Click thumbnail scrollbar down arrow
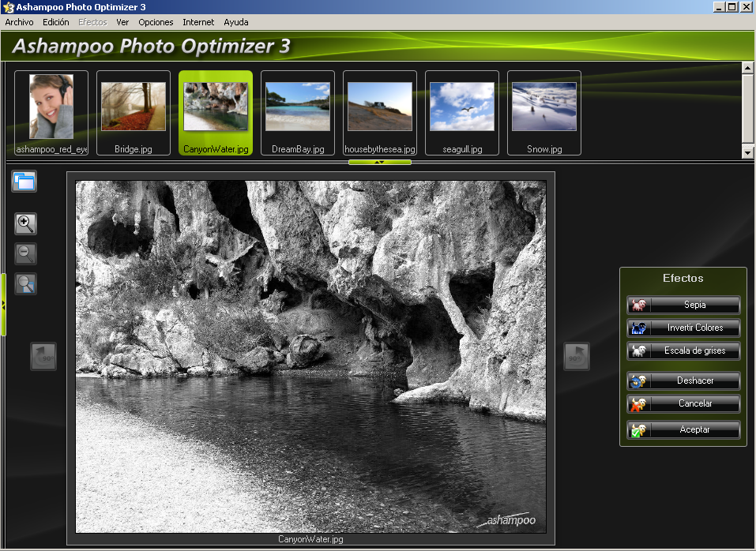Image resolution: width=756 pixels, height=551 pixels. 747,152
